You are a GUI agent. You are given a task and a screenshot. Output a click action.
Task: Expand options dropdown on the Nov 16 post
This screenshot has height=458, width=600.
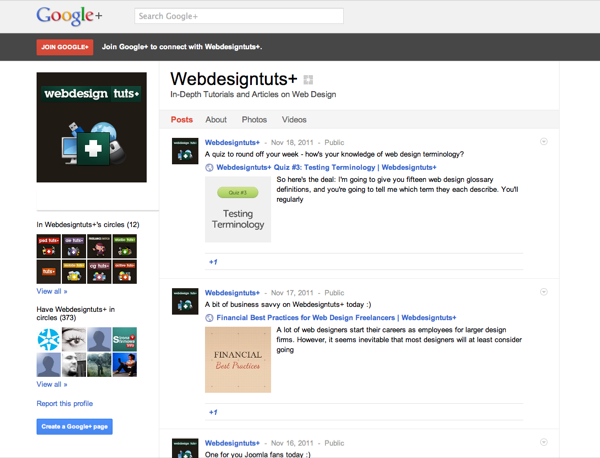(543, 442)
